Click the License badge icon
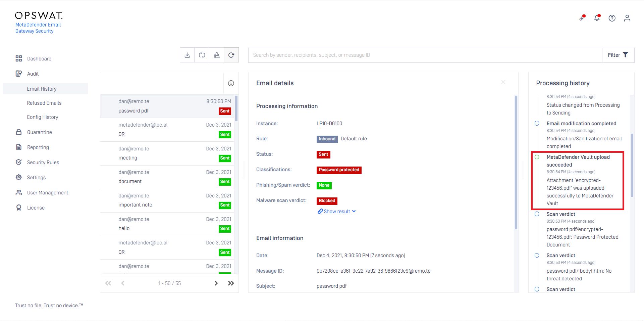The image size is (644, 321). [x=19, y=208]
